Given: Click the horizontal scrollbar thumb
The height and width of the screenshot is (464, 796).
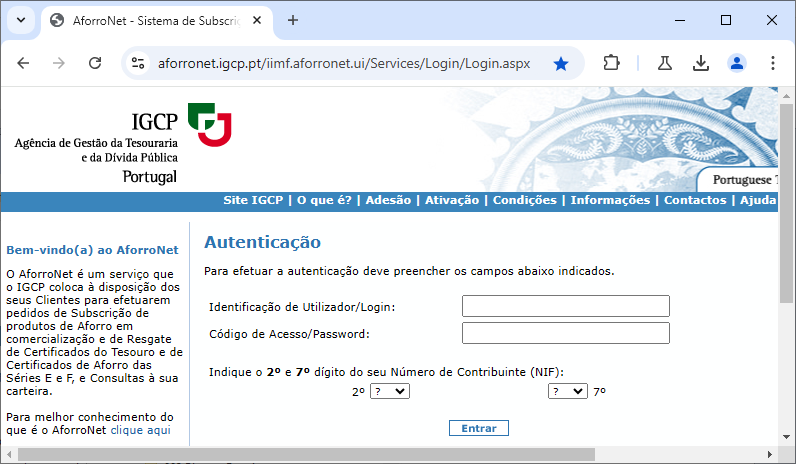Looking at the screenshot, I should click(306, 454).
